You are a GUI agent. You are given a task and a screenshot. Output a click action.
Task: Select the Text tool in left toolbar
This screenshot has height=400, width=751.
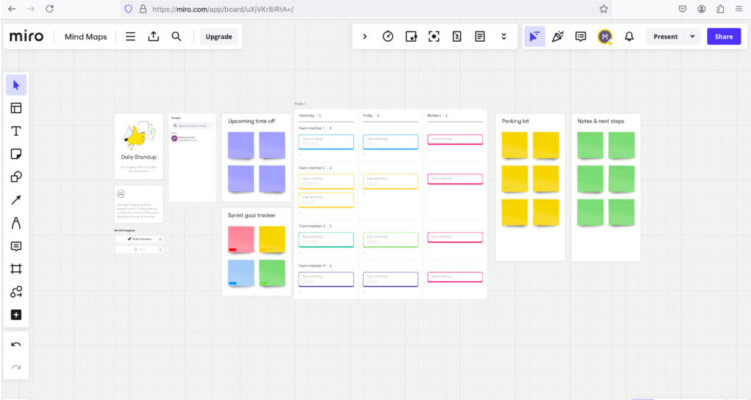[16, 131]
